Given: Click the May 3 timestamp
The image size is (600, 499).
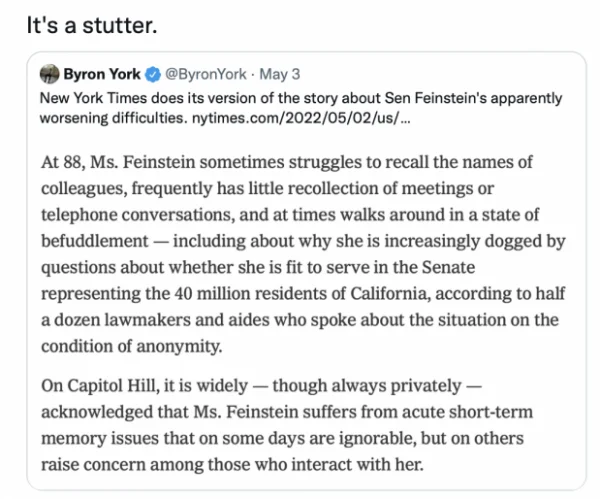Looking at the screenshot, I should point(279,74).
